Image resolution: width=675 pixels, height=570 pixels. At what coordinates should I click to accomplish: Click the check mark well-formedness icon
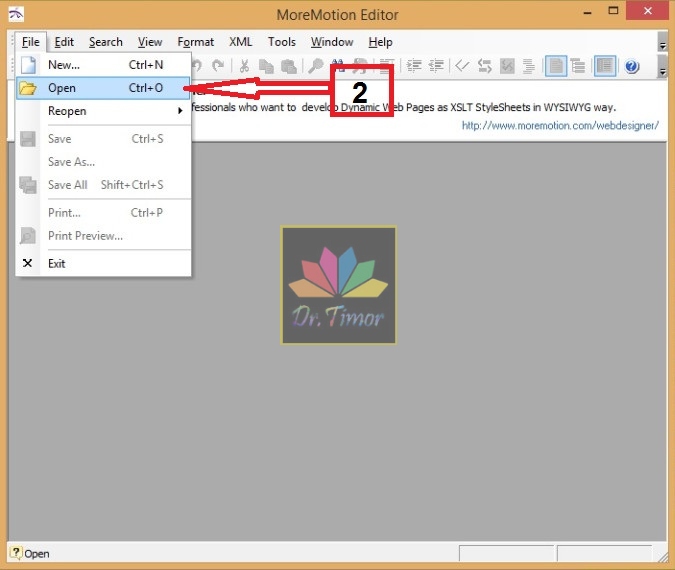click(462, 65)
